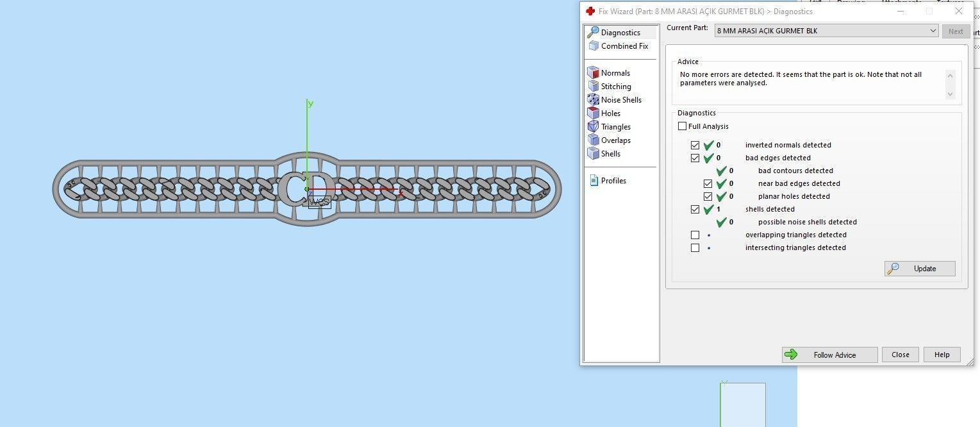Image resolution: width=980 pixels, height=427 pixels.
Task: Click the WCS label in the viewport
Action: click(319, 202)
